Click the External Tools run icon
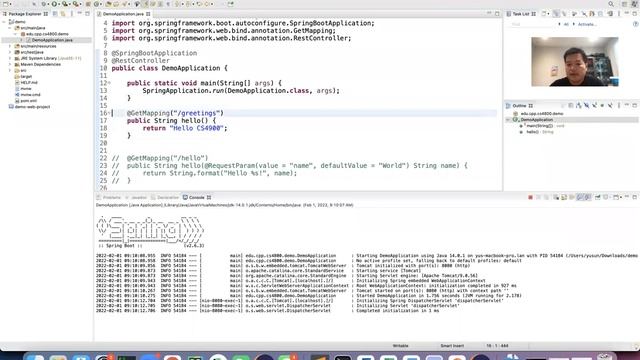The width and height of the screenshot is (640, 360). click(76, 4)
